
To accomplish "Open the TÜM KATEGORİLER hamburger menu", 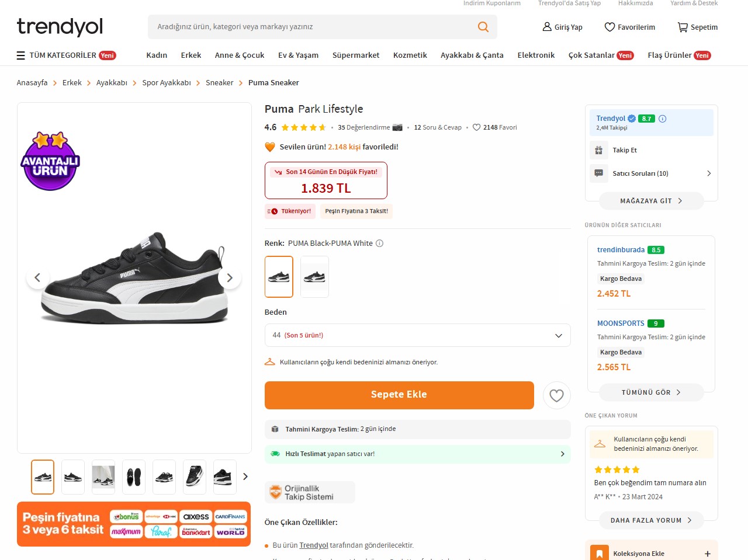I will point(21,55).
